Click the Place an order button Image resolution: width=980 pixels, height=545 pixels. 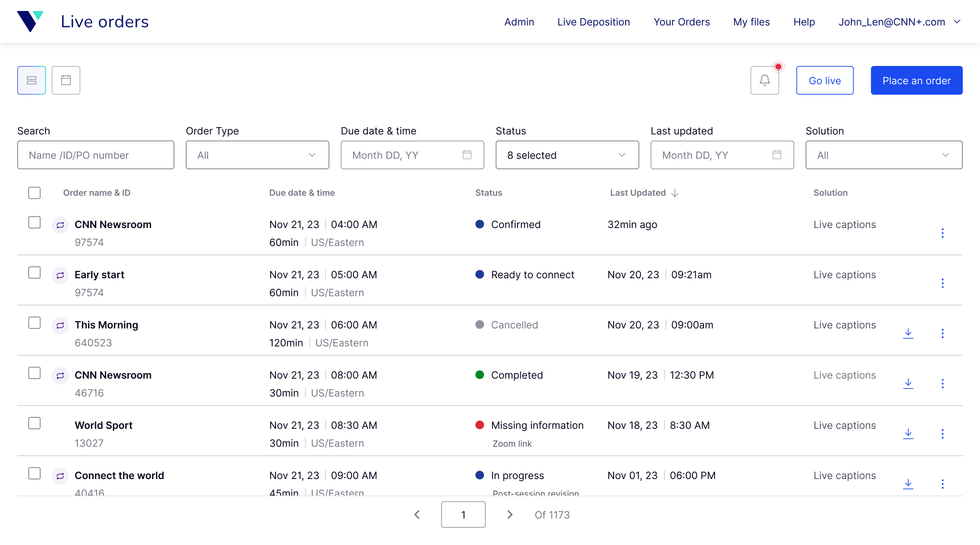(916, 80)
